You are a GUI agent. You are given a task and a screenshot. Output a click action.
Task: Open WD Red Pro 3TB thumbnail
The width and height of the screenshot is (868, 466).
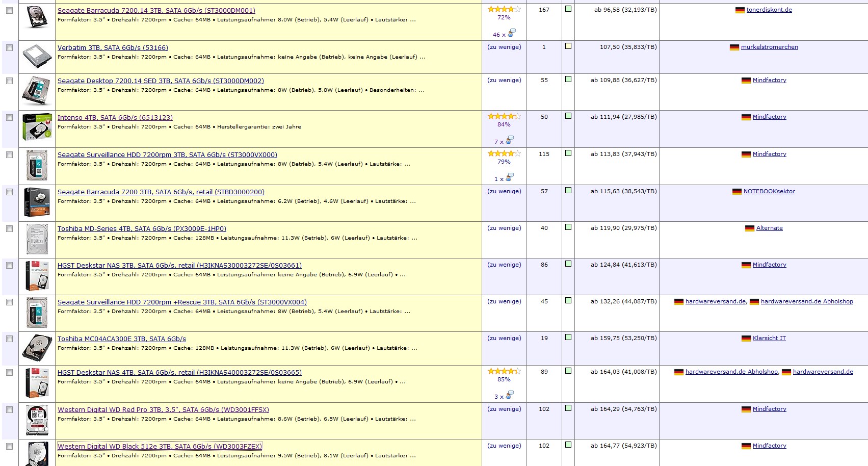(37, 420)
